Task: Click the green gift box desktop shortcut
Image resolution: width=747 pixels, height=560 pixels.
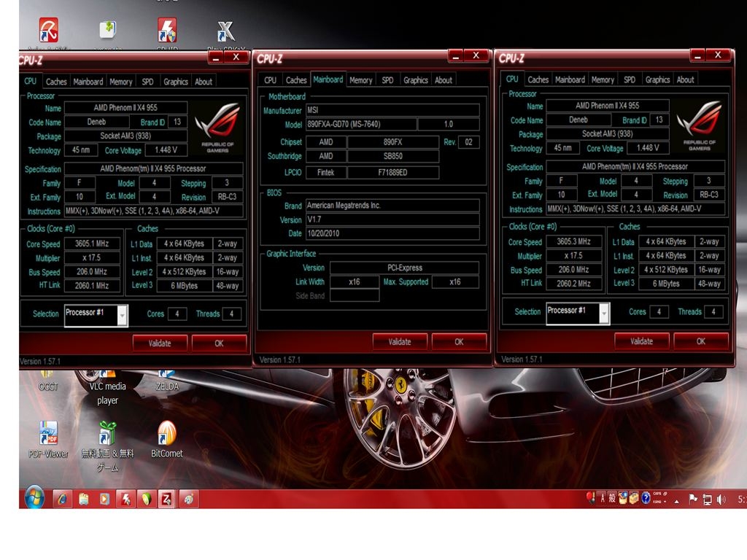Action: [107, 433]
